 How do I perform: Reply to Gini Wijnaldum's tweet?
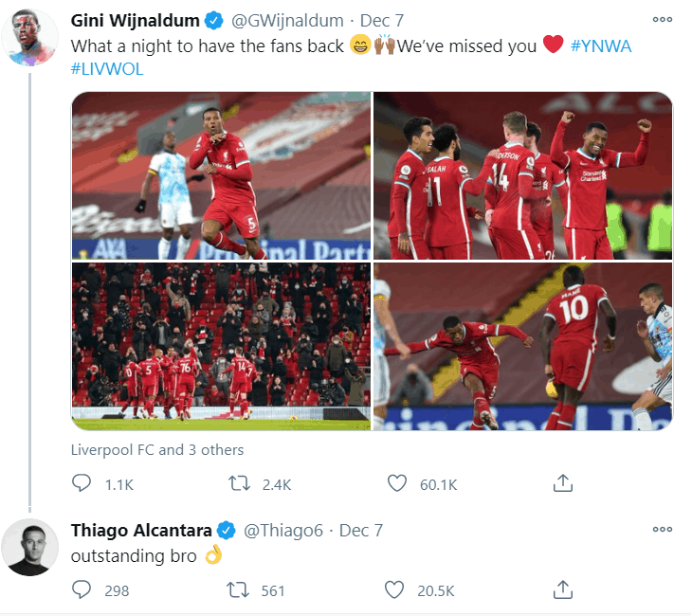tap(82, 483)
